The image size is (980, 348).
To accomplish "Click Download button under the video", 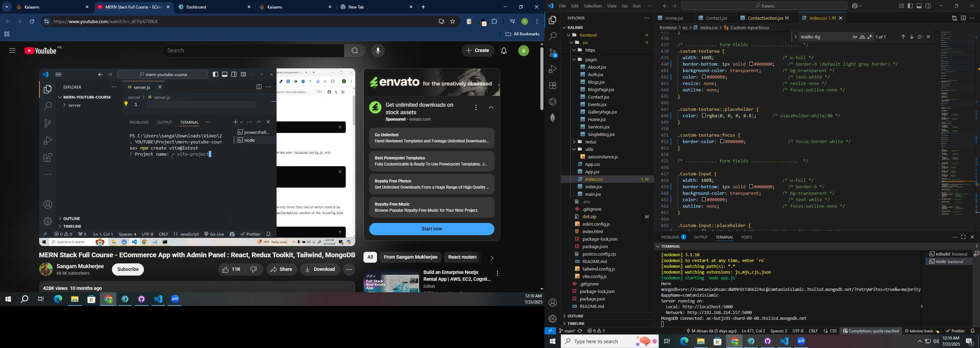I will [320, 269].
